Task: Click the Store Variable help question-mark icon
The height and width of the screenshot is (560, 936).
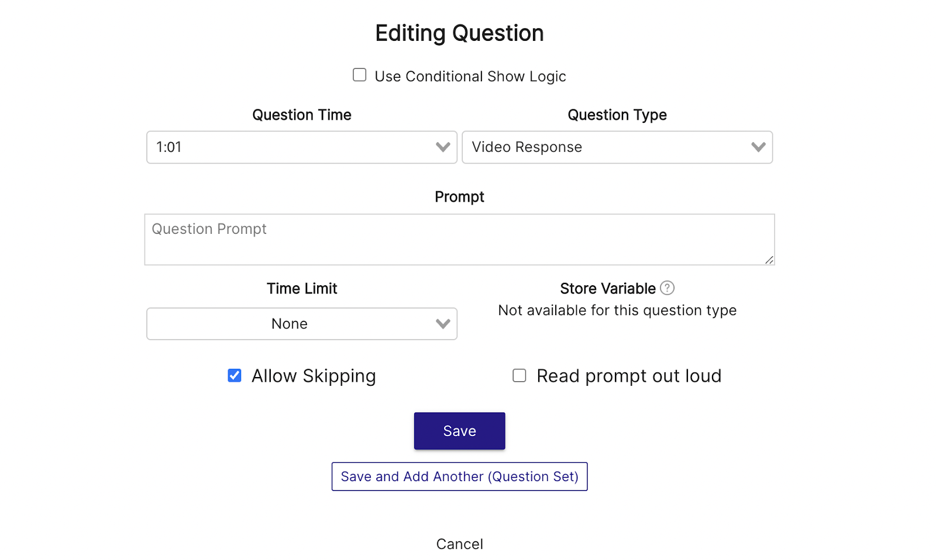Action: (x=667, y=288)
